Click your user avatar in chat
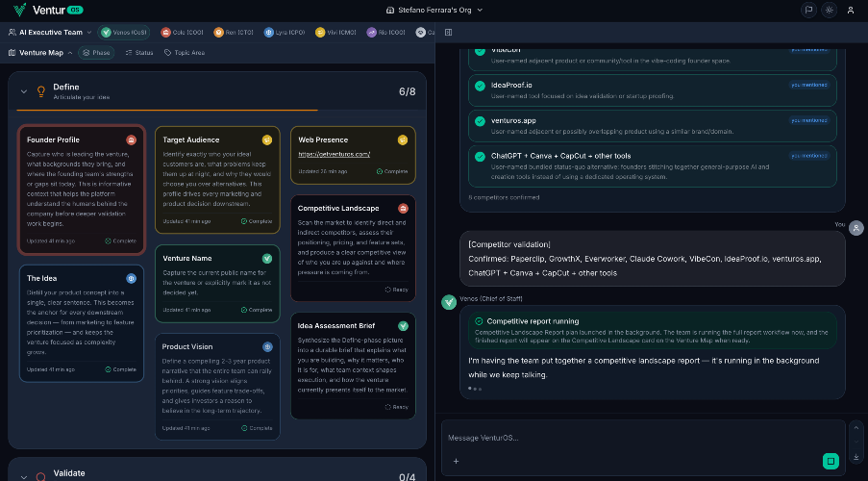Image resolution: width=868 pixels, height=481 pixels. (x=856, y=228)
